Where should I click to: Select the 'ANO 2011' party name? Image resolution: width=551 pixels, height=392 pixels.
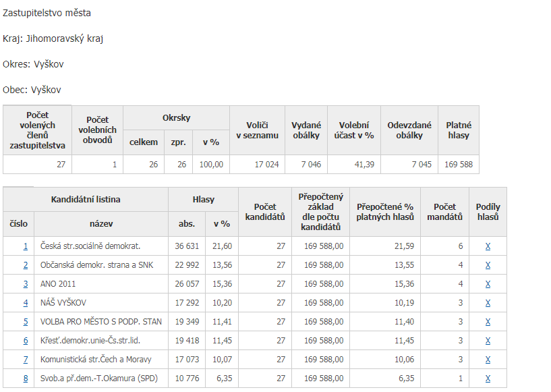point(57,284)
